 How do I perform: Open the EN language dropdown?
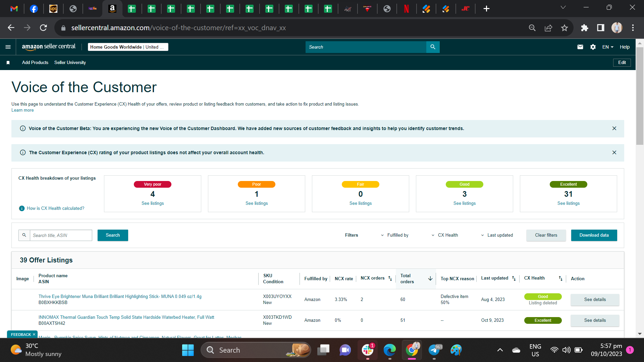click(x=608, y=47)
